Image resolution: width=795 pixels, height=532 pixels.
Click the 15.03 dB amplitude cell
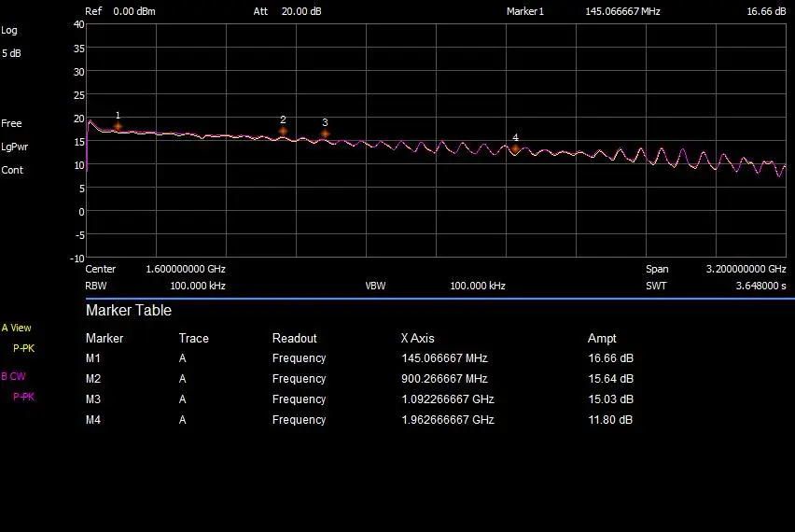click(x=610, y=399)
